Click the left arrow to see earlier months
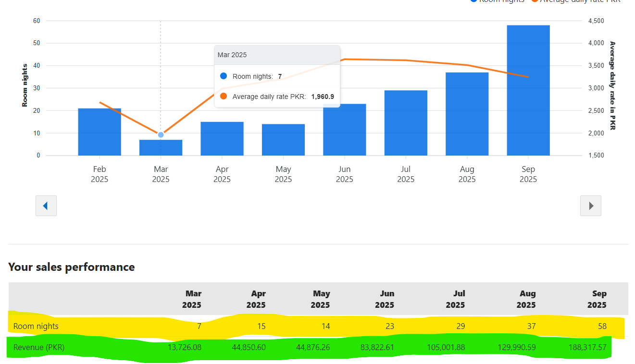This screenshot has height=364, width=635. [46, 206]
